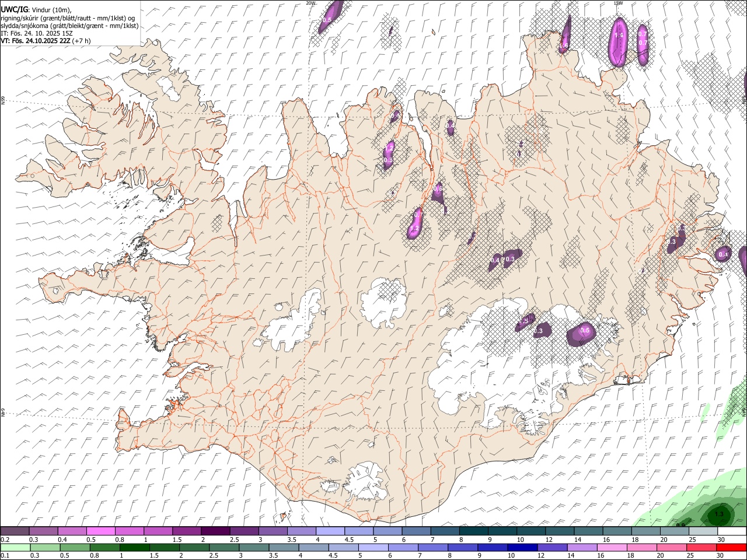
Task: Click the '(+7 h)' forecast offset text
Action: pos(81,41)
